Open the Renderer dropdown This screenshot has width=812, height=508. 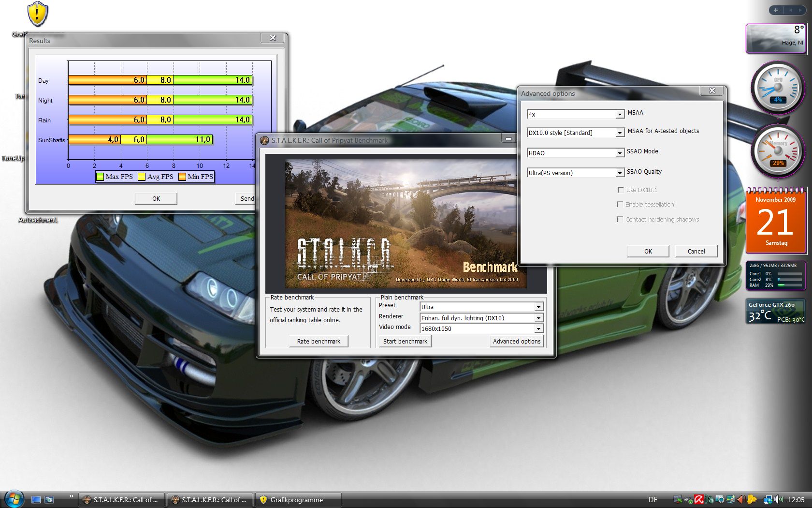(x=481, y=318)
